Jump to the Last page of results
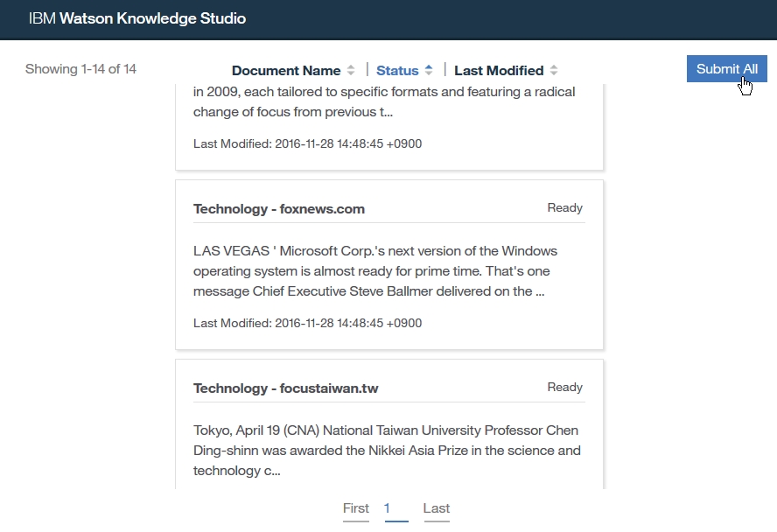The width and height of the screenshot is (777, 532). pyautogui.click(x=437, y=508)
